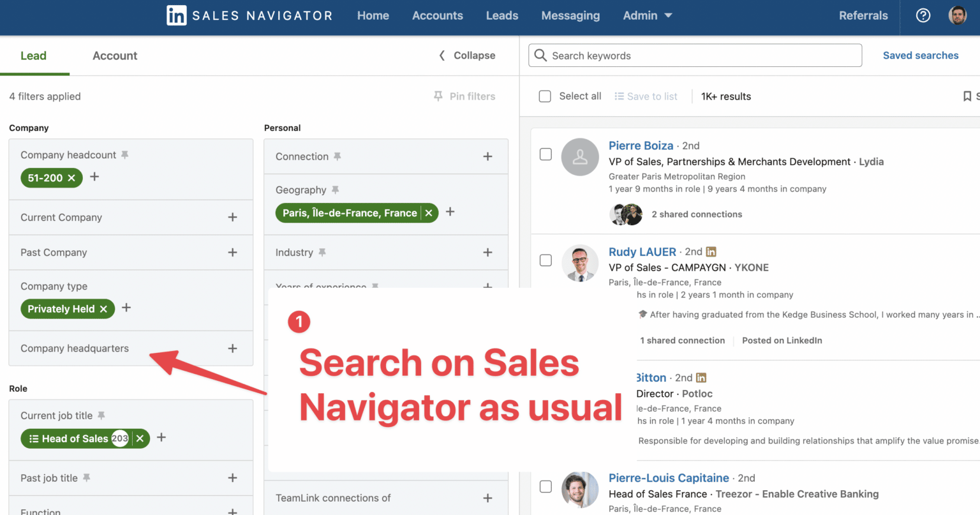Click the LinkedIn badge next to Rudy LAUER

(710, 251)
